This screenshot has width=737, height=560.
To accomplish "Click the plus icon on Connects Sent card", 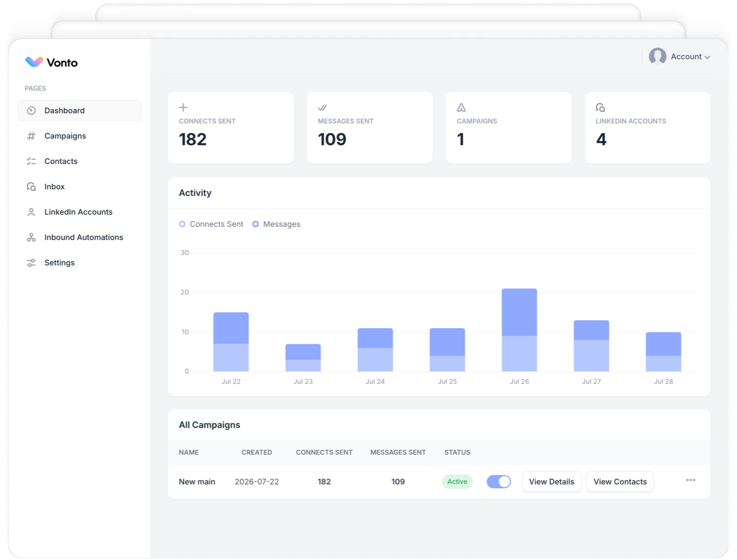I will point(183,107).
